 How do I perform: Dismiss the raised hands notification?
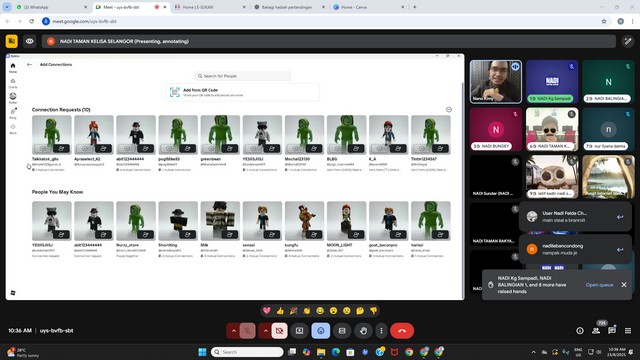[x=624, y=285]
